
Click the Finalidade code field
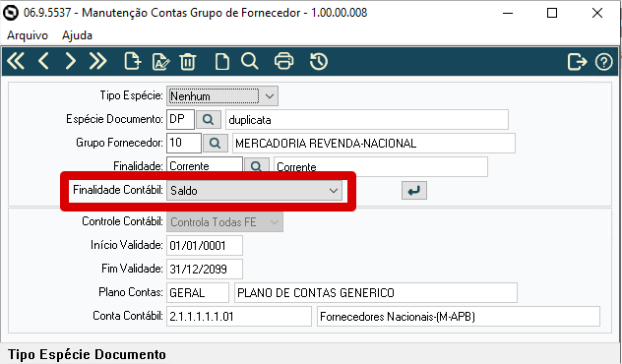pos(205,165)
